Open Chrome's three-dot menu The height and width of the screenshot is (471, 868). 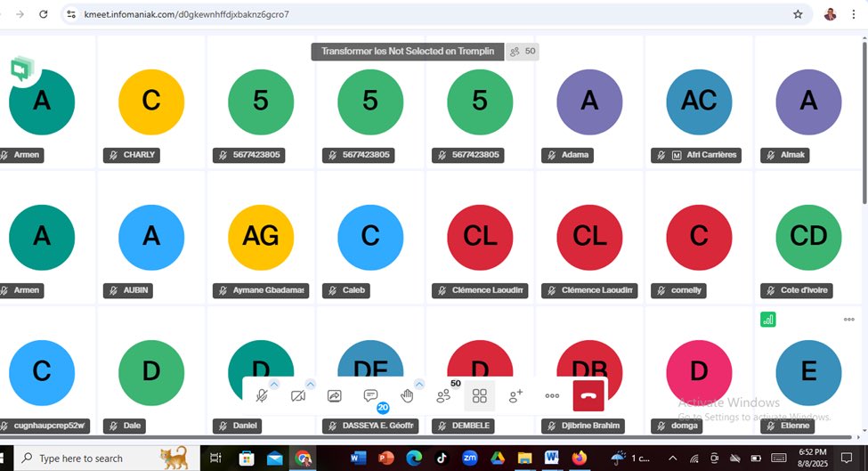coord(854,14)
